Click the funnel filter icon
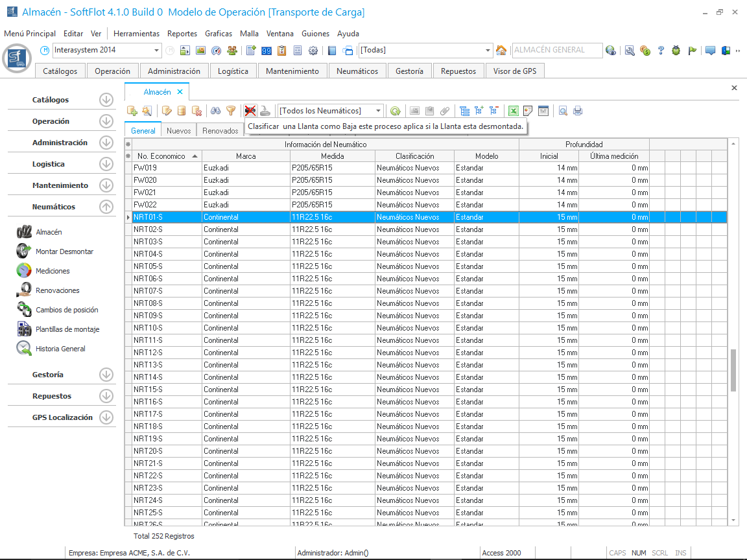 click(230, 111)
